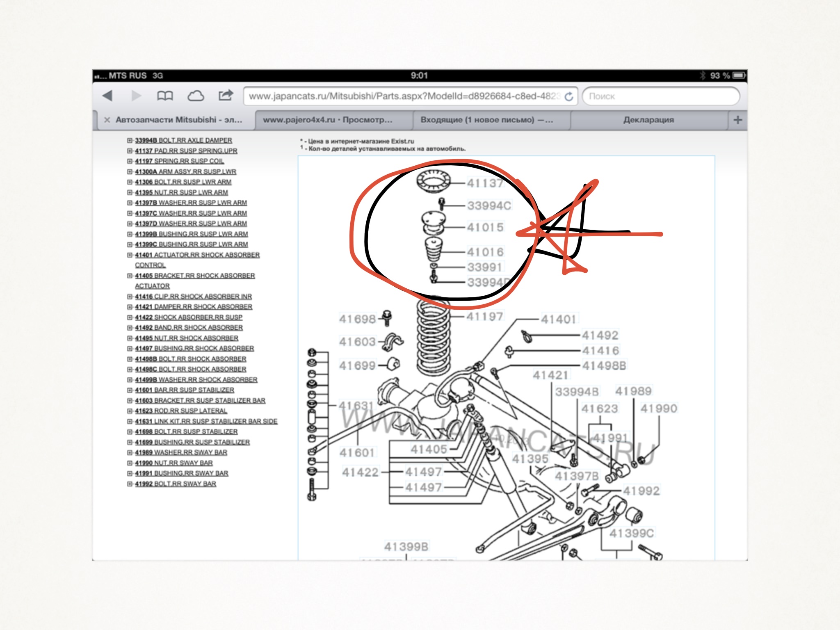
Task: Tap the Safari back arrow
Action: 107,96
